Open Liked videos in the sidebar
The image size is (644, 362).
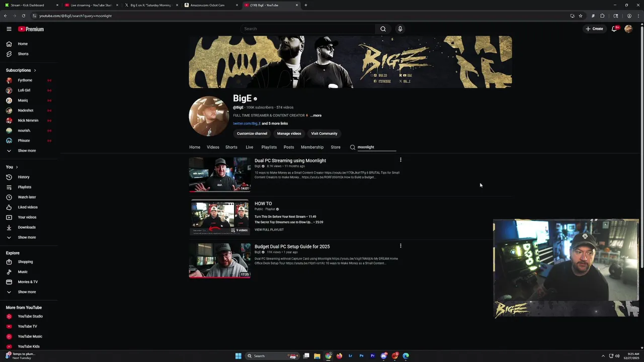pyautogui.click(x=28, y=207)
